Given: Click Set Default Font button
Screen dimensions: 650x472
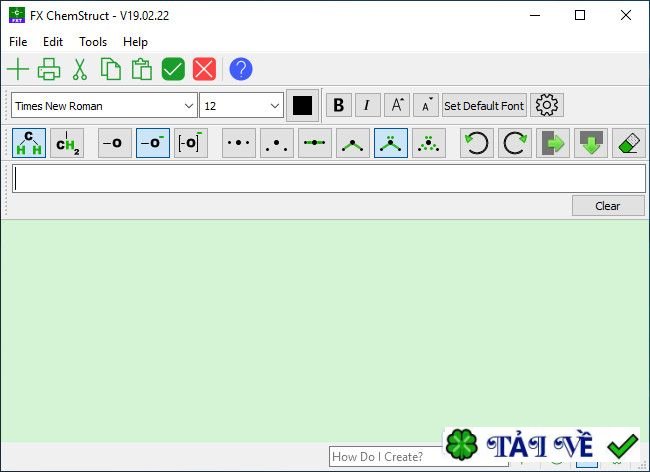Looking at the screenshot, I should [x=484, y=105].
